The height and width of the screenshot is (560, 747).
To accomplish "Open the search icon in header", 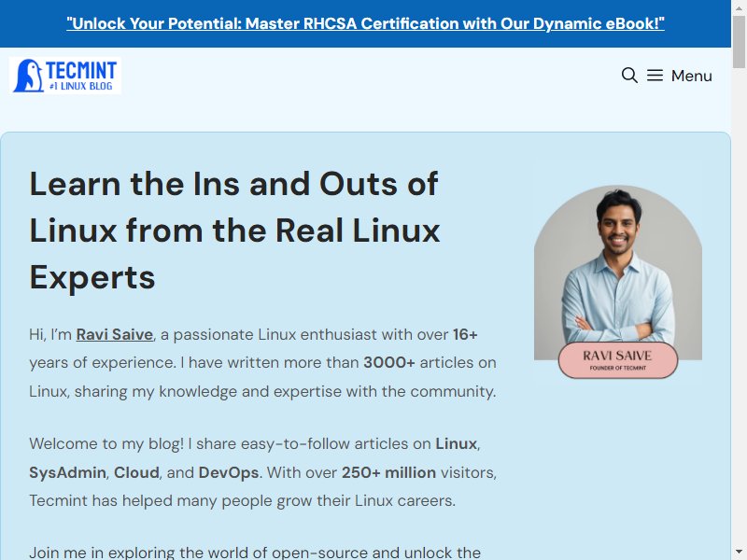I will tap(629, 76).
